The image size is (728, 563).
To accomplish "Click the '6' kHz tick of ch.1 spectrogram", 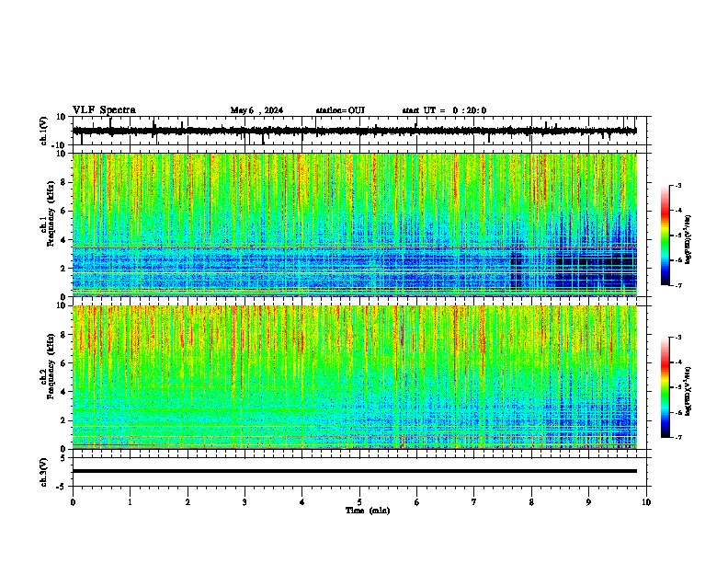I will [x=64, y=212].
